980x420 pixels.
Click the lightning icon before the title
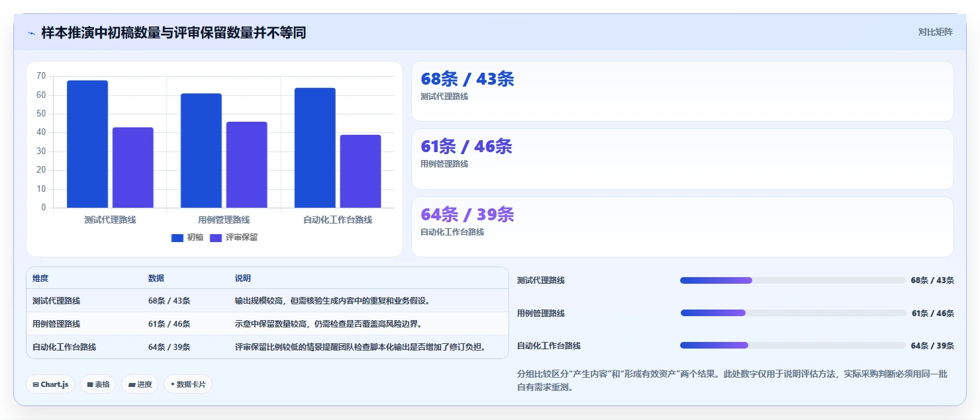click(31, 33)
